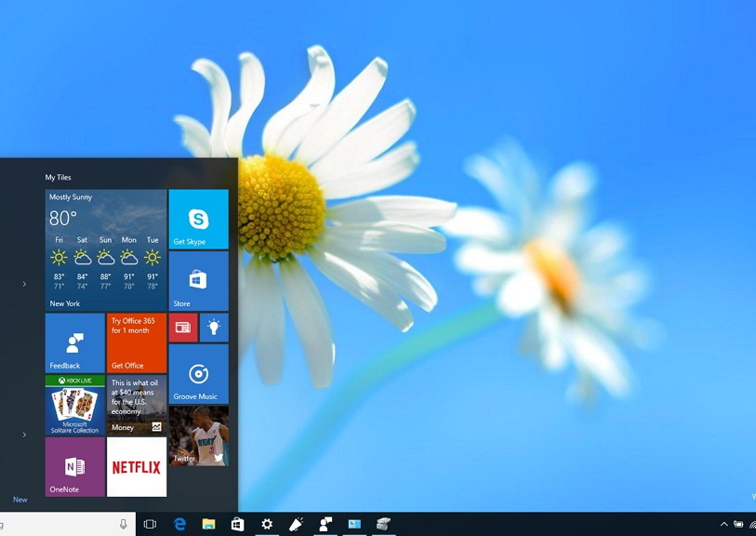
Task: Open Microsoft Edge from the taskbar
Action: (181, 524)
